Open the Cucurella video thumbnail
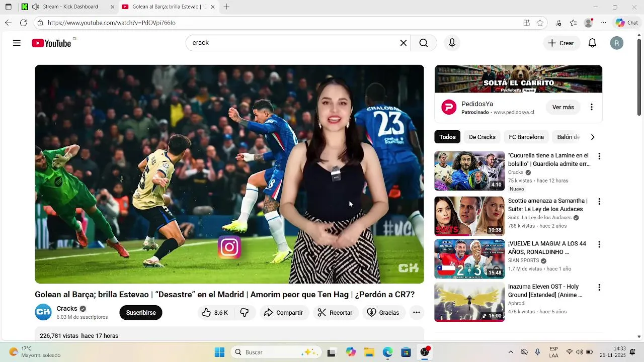This screenshot has width=644, height=362. (x=469, y=171)
